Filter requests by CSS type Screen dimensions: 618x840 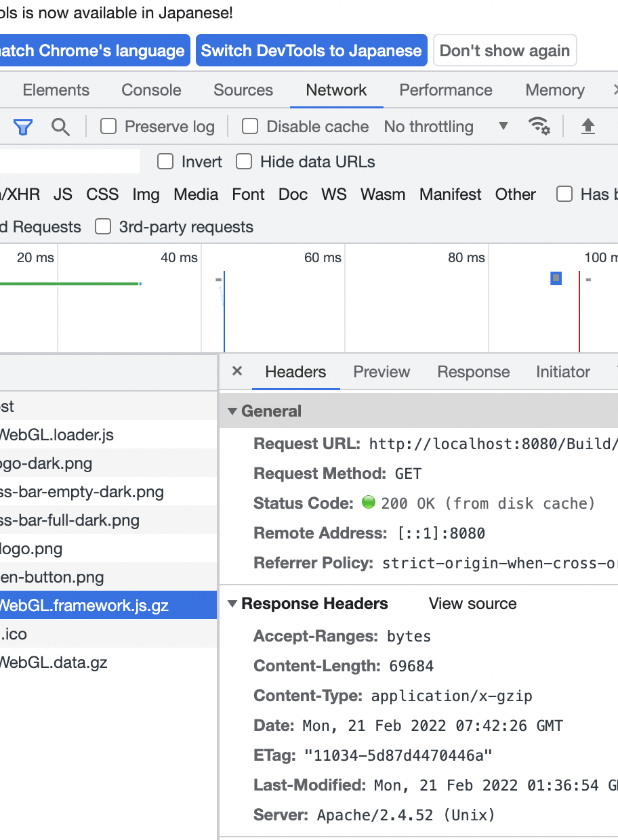tap(102, 194)
